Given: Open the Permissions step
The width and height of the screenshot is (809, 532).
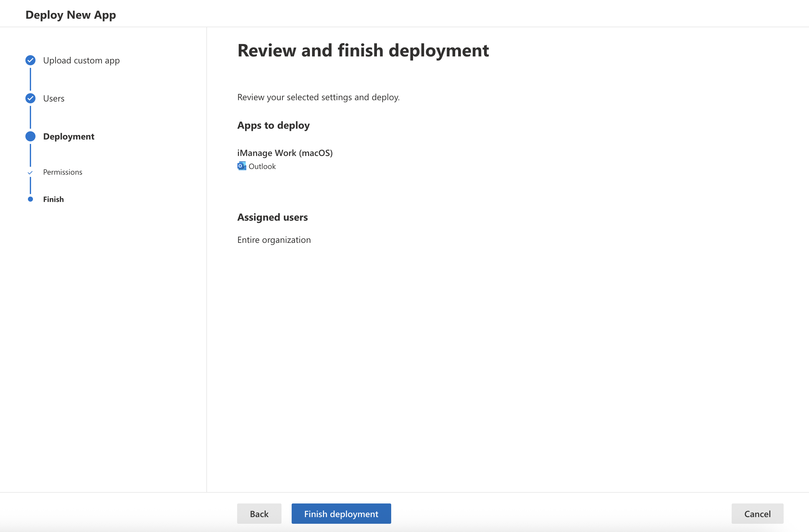Looking at the screenshot, I should [x=62, y=172].
